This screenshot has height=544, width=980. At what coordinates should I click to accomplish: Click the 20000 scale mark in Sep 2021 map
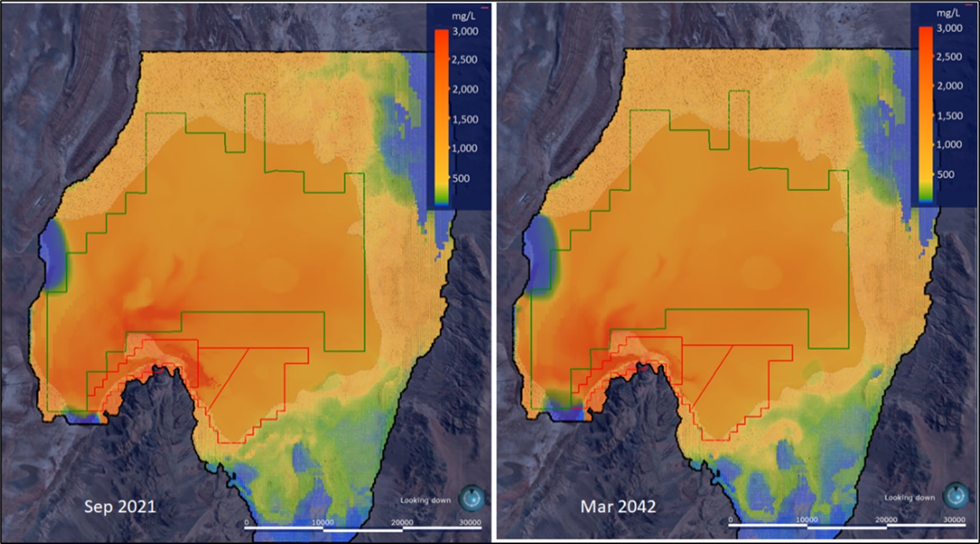[402, 523]
